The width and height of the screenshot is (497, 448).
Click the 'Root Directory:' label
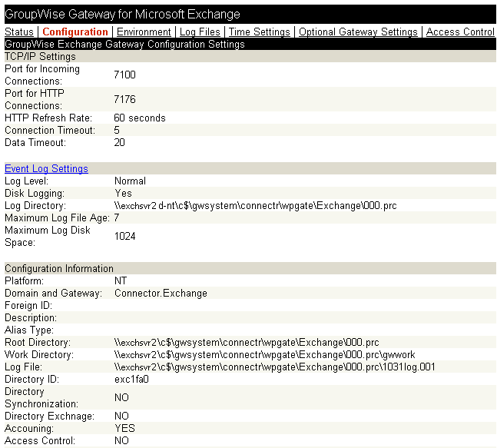(x=38, y=343)
